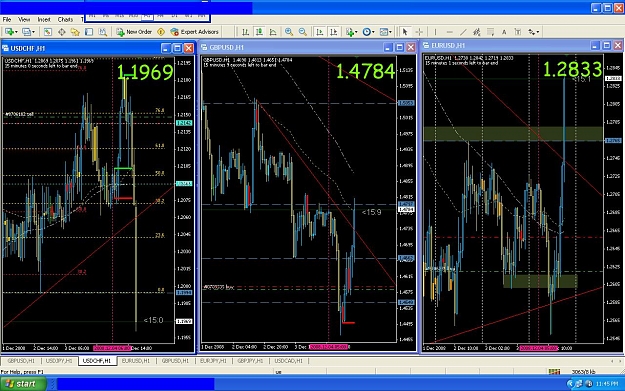This screenshot has height=391, width=625.
Task: Expand the Profiles dropdown arrow
Action: click(x=33, y=32)
